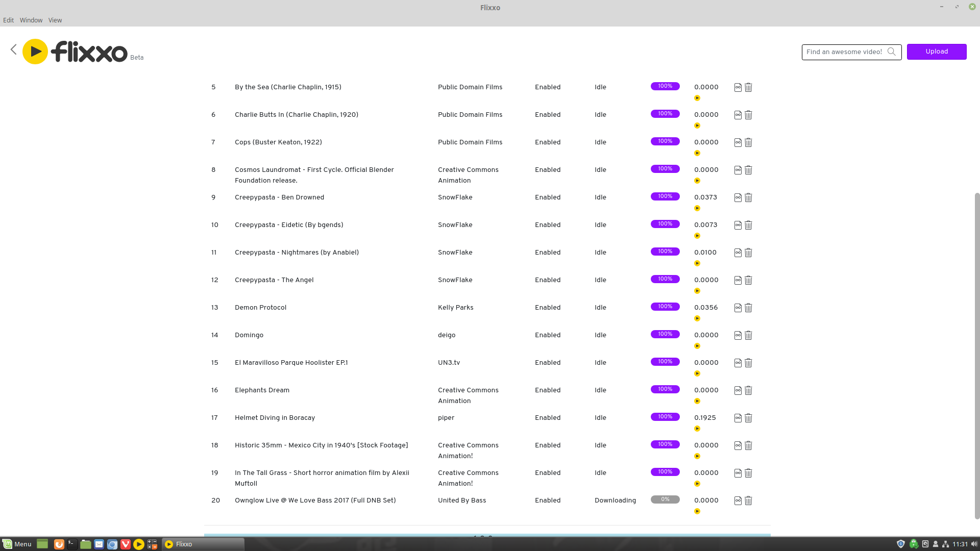Open title Helmet Diving in Boracay

275,418
